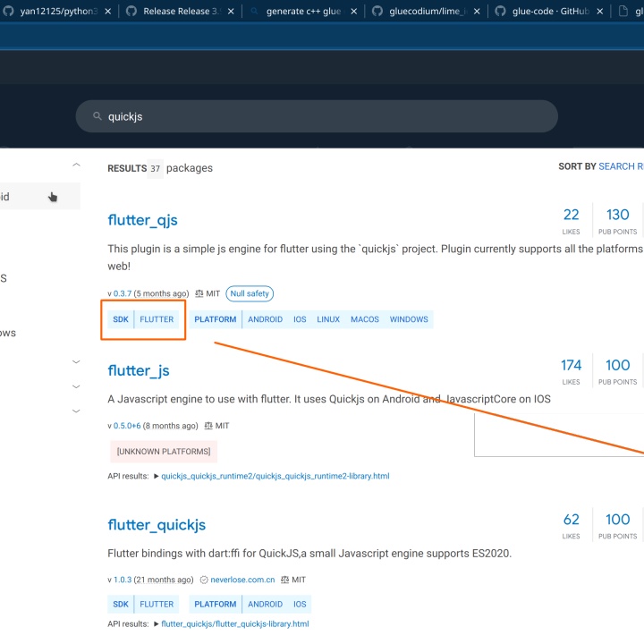Close the Release Release 3 tab

click(x=231, y=12)
